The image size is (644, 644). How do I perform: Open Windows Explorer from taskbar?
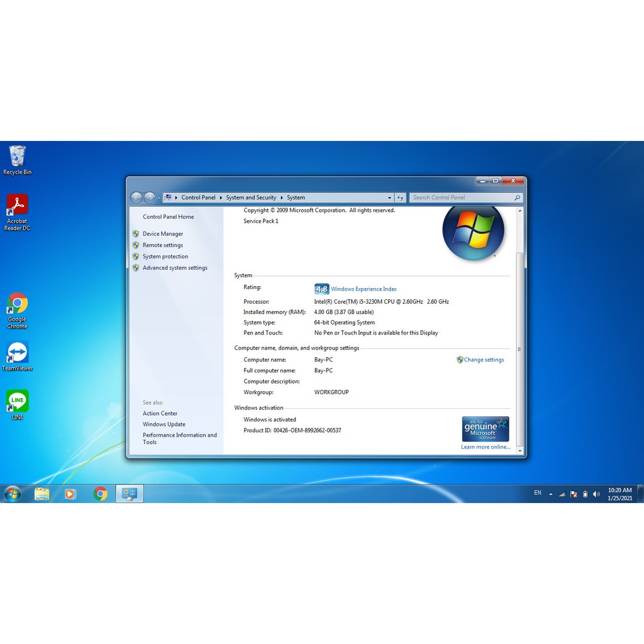click(42, 494)
